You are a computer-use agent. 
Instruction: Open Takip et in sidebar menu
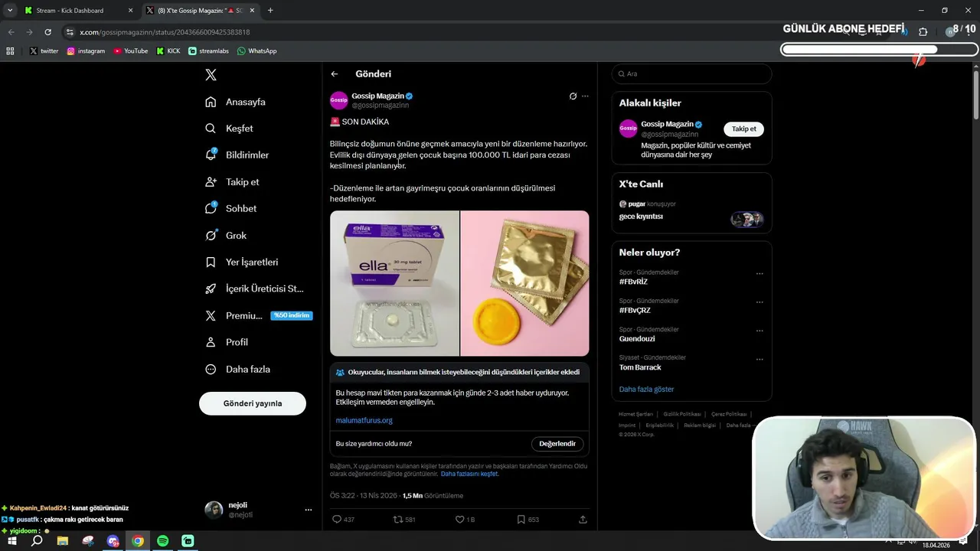point(233,181)
